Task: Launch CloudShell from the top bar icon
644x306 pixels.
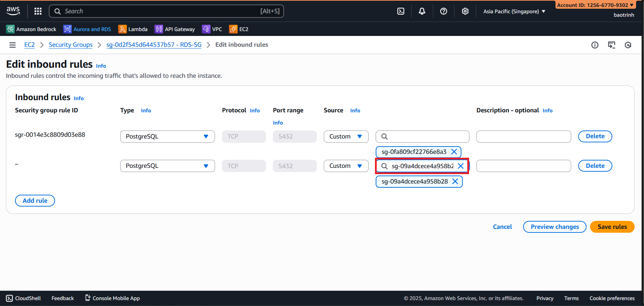Action: [x=401, y=11]
